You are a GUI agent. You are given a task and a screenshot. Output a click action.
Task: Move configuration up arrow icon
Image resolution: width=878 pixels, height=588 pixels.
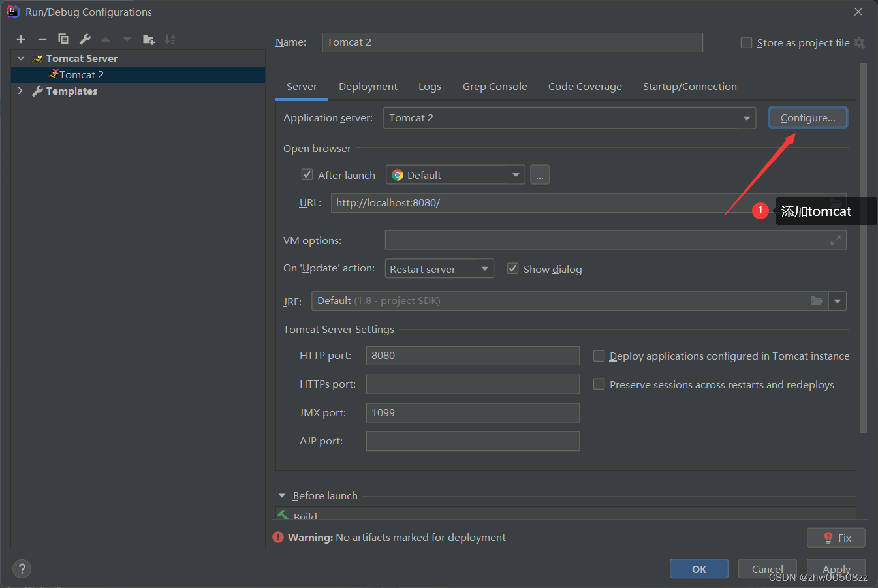(106, 39)
